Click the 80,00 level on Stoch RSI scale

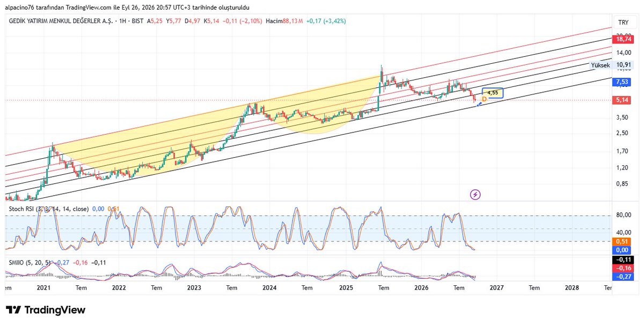click(x=623, y=216)
